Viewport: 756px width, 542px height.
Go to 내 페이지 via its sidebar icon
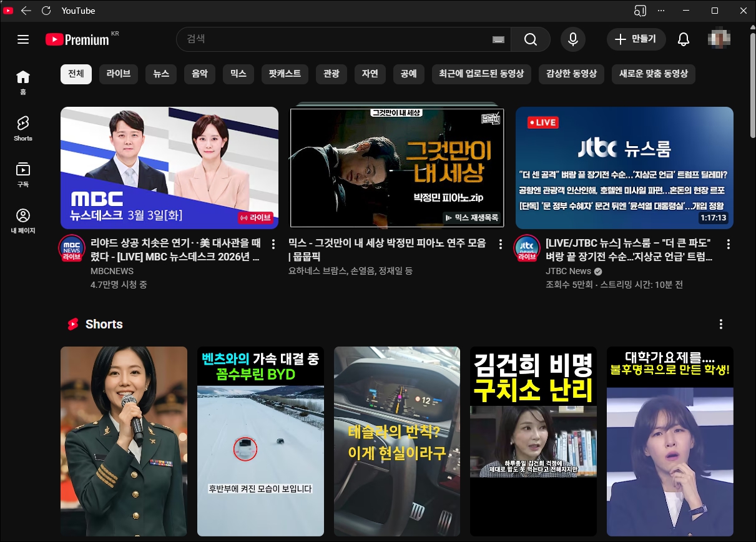point(22,220)
